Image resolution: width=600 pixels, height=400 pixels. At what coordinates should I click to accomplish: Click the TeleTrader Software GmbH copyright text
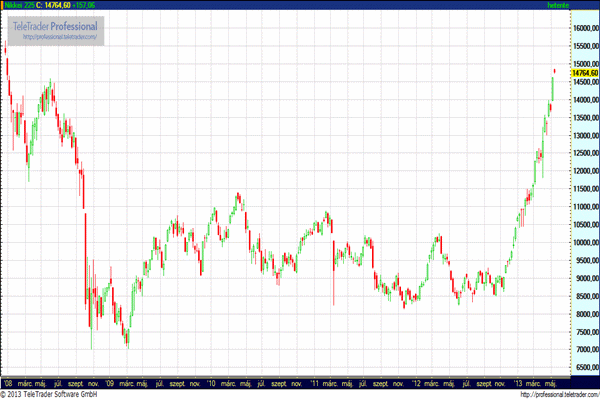click(50, 395)
